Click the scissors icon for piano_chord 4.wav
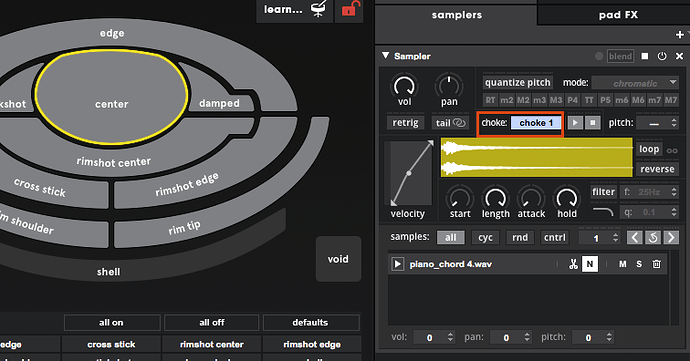690x361 pixels. pos(573,264)
